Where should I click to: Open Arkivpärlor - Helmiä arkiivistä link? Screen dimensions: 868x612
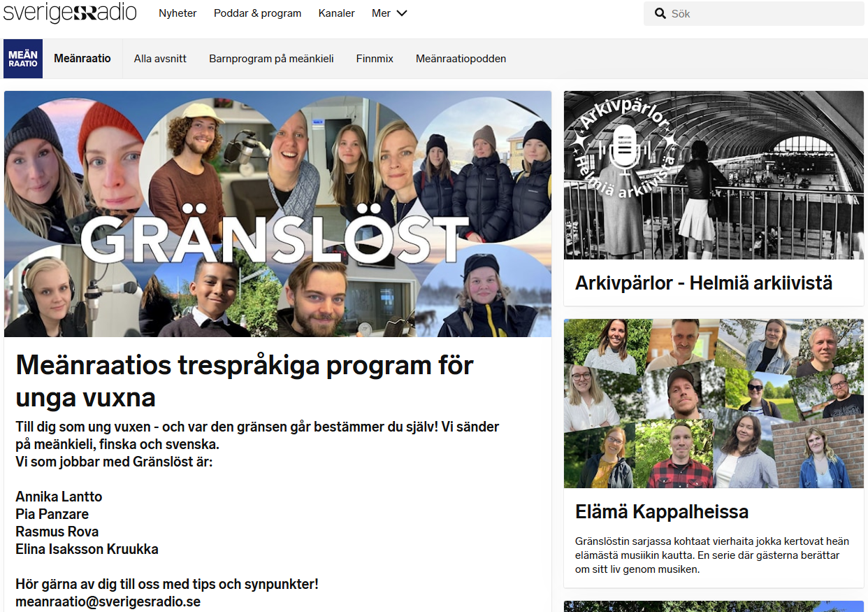click(704, 283)
